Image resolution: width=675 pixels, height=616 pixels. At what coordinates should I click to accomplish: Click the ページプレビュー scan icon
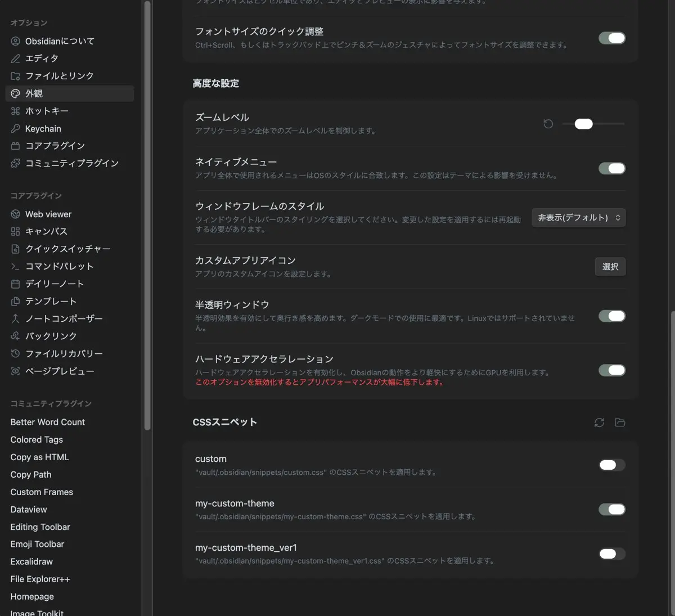point(15,371)
